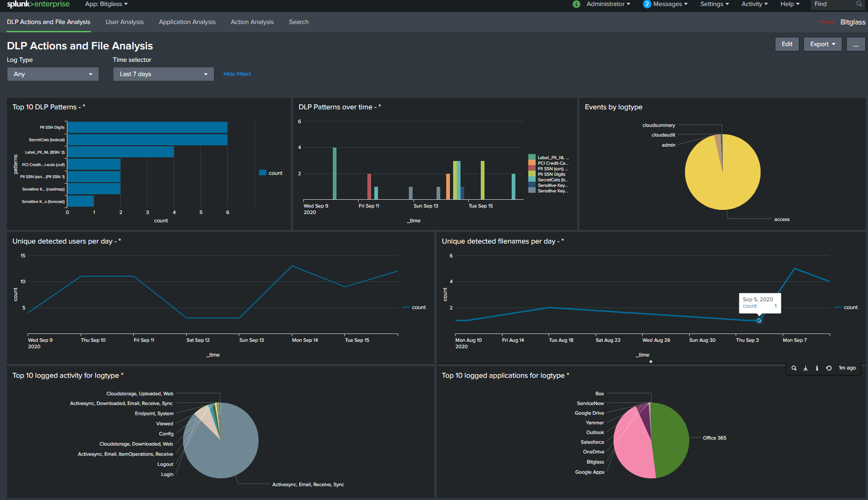
Task: Click the Hide Filters link
Action: click(x=237, y=74)
